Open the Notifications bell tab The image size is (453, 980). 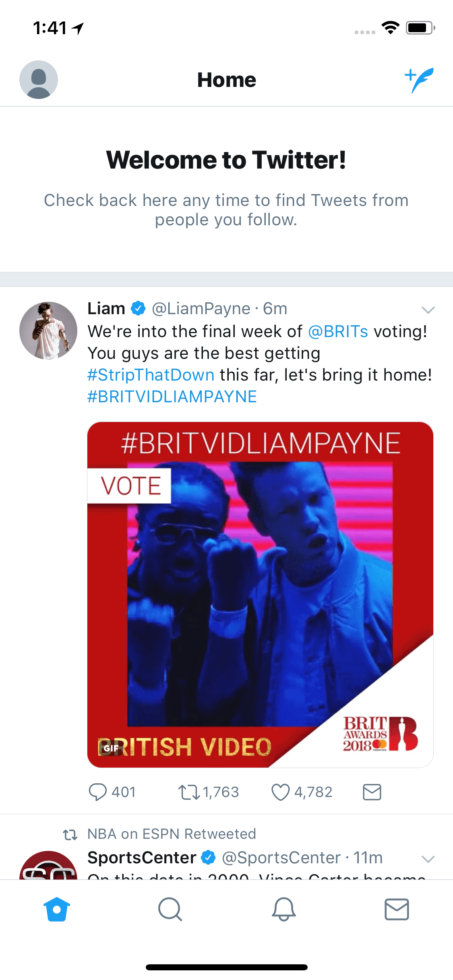tap(283, 909)
